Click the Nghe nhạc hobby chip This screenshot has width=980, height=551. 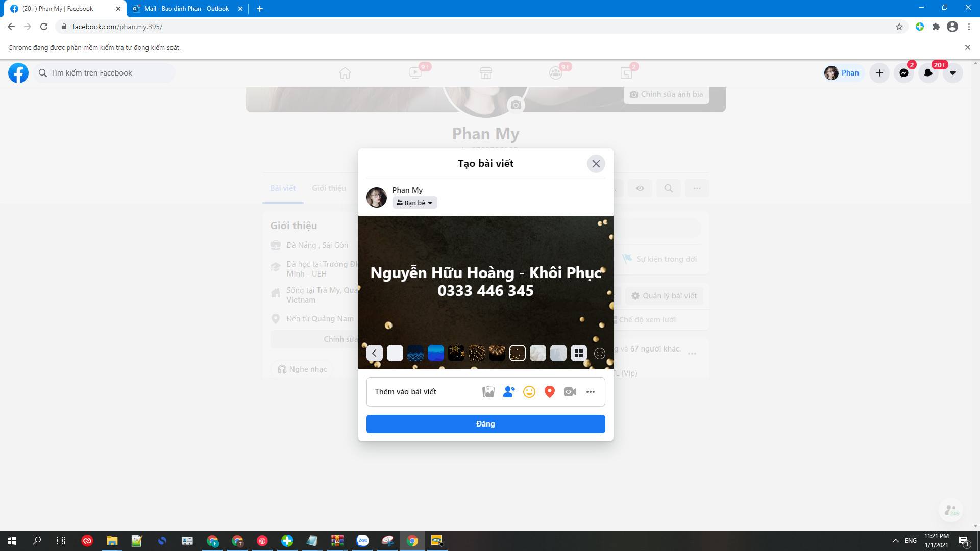point(302,369)
